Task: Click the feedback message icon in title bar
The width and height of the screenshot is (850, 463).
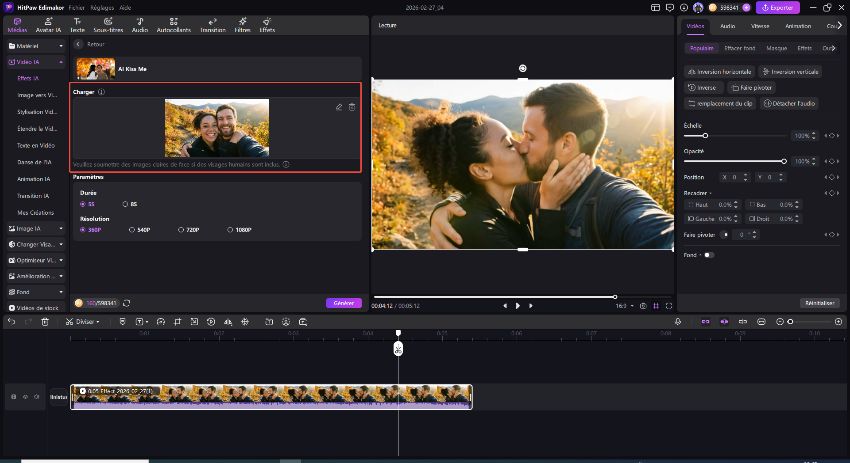Action: pyautogui.click(x=669, y=8)
